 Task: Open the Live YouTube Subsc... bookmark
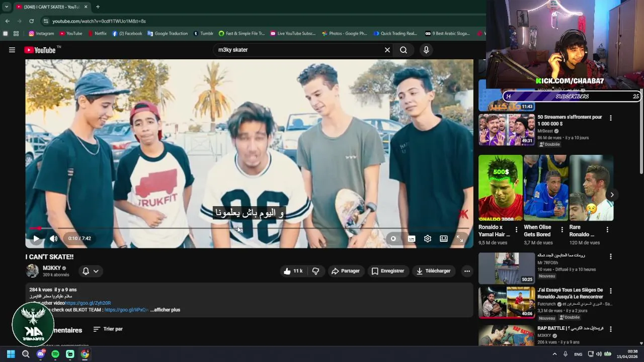pos(293,34)
